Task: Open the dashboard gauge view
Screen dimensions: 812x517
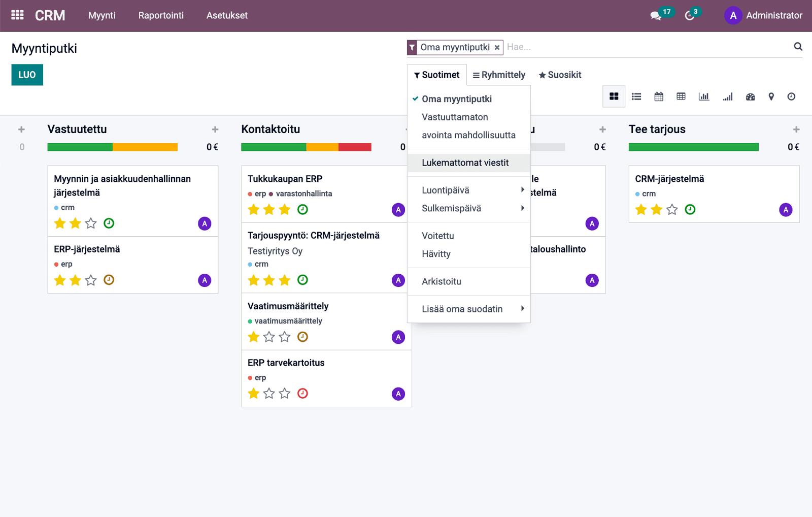Action: (750, 96)
